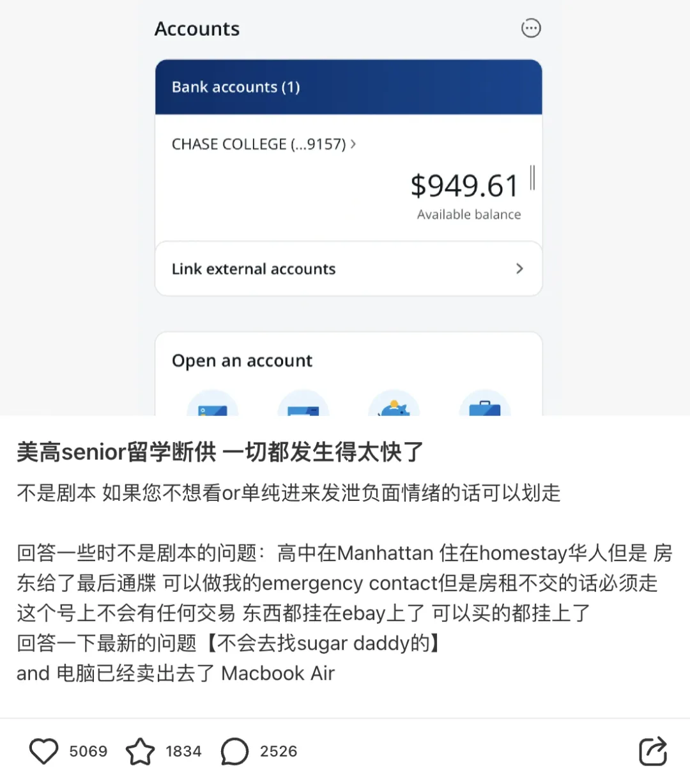This screenshot has height=784, width=690.
Task: Open comments via speech bubble icon
Action: coord(234,751)
